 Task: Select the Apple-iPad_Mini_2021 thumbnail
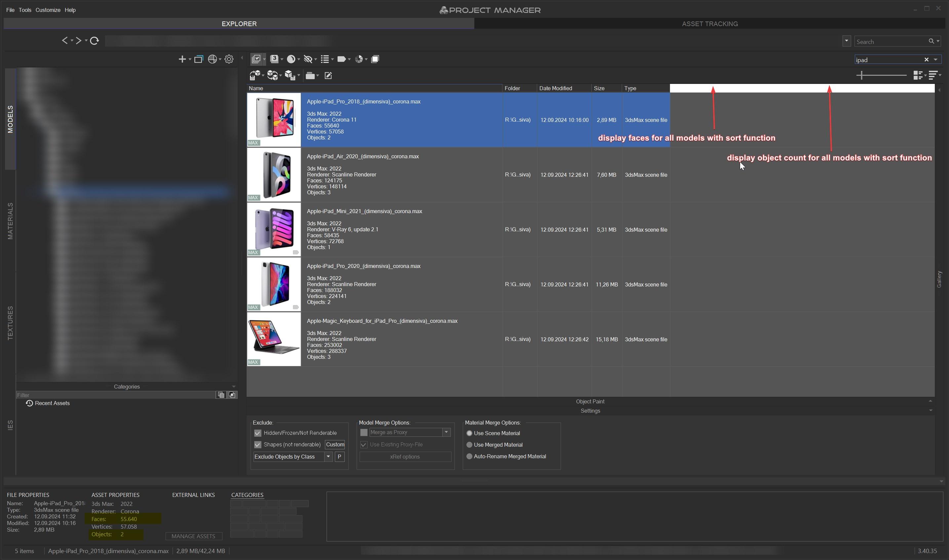(x=274, y=229)
